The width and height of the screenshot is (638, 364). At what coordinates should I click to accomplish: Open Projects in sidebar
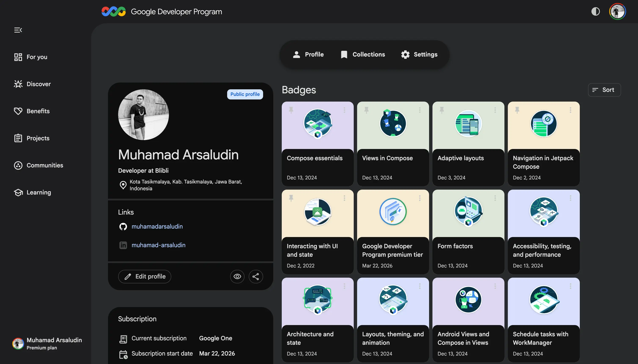pyautogui.click(x=32, y=138)
